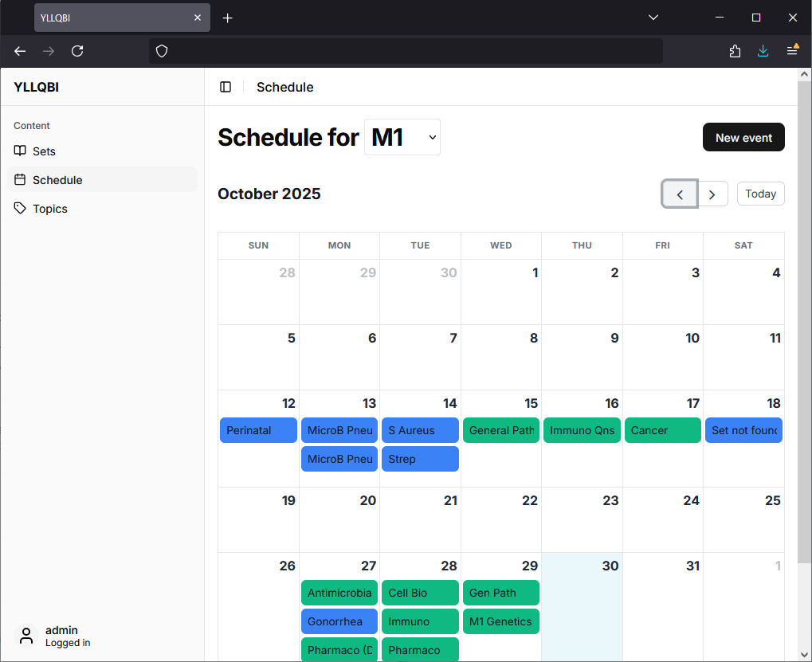Open the browser tab list chevron
The width and height of the screenshot is (812, 662).
(653, 17)
